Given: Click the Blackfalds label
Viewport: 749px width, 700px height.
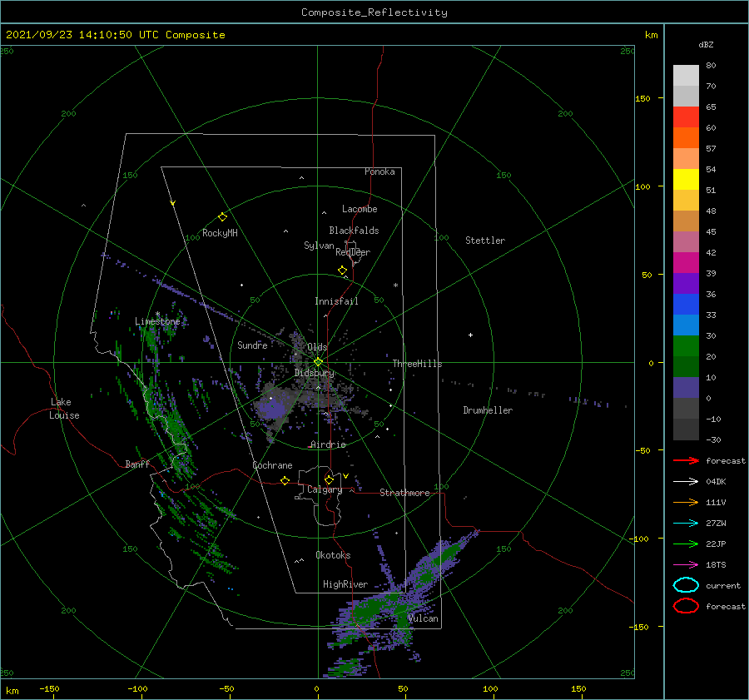Looking at the screenshot, I should point(354,231).
